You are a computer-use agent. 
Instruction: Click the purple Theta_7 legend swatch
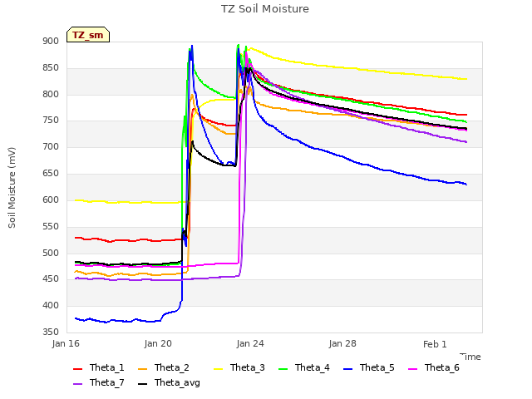[77, 384]
